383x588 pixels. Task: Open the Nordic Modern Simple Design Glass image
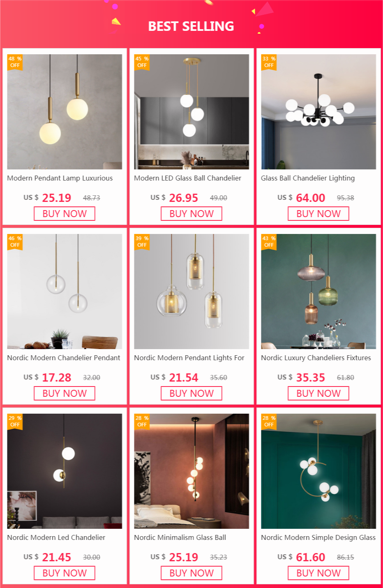[318, 471]
